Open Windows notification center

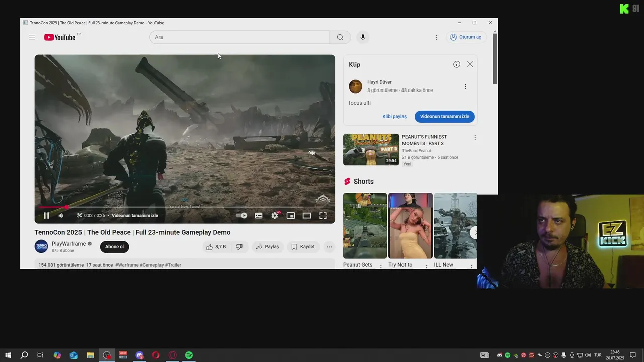coord(633,355)
